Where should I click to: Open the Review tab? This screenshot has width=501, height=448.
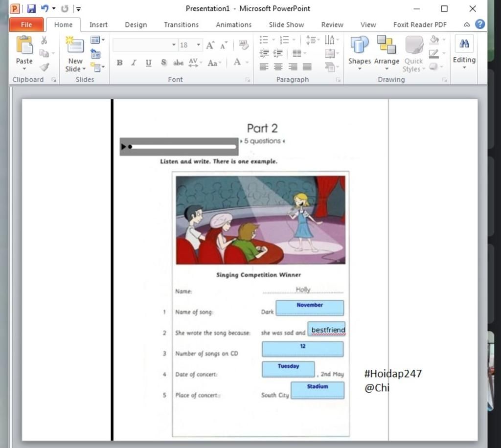click(332, 24)
